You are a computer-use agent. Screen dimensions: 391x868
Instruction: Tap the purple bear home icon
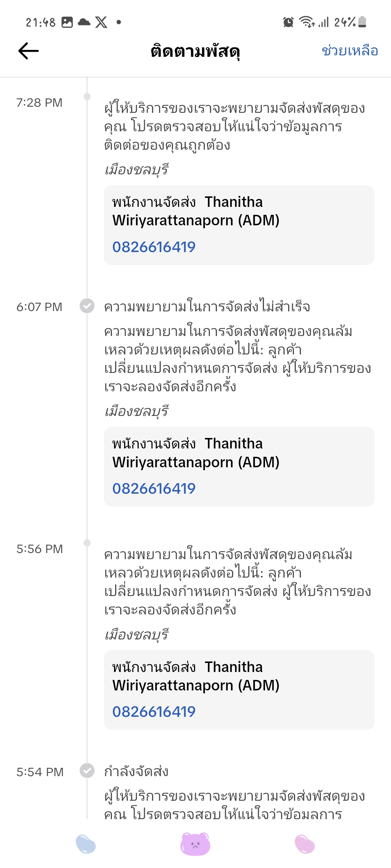[195, 844]
